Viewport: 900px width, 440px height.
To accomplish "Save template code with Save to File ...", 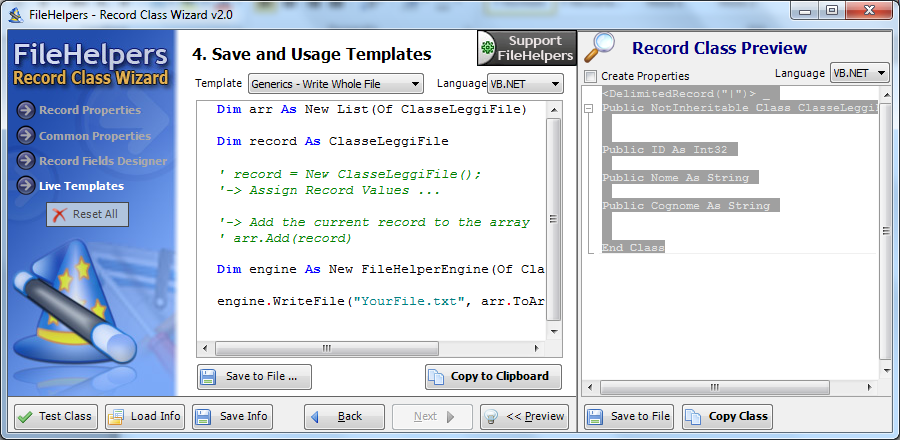I will pyautogui.click(x=254, y=376).
